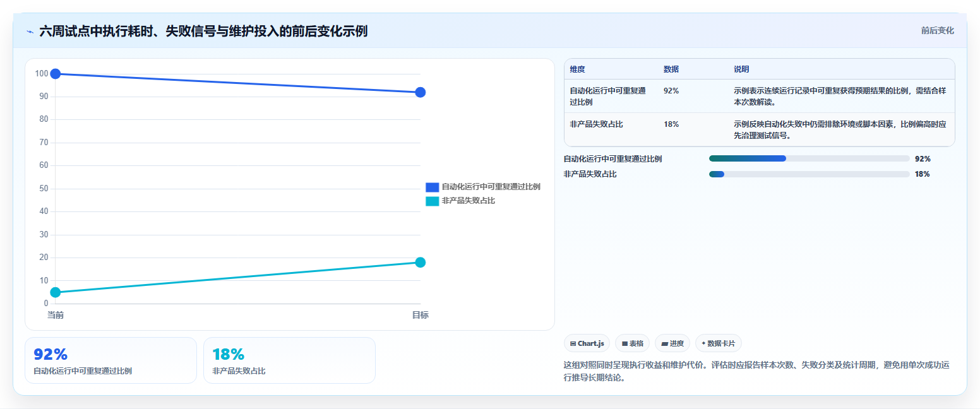Screen dimensions: 980x409
Task: Click the 进度 tag chip
Action: tap(672, 343)
